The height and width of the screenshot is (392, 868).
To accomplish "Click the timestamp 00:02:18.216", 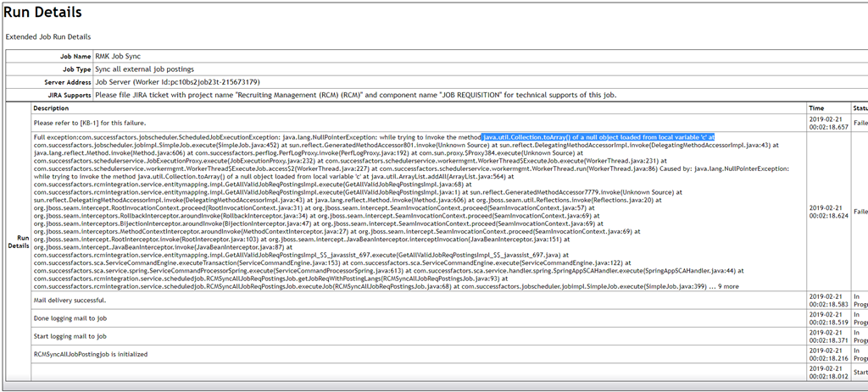I will [829, 358].
